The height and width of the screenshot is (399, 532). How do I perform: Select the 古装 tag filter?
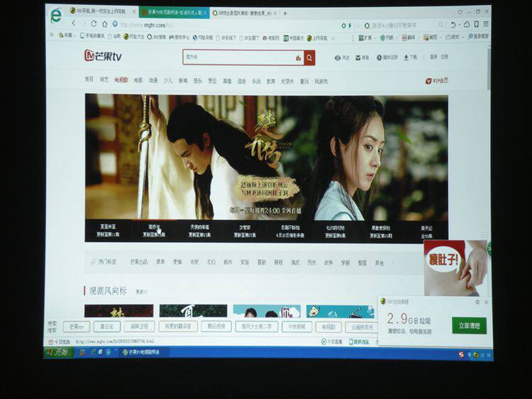click(x=194, y=262)
